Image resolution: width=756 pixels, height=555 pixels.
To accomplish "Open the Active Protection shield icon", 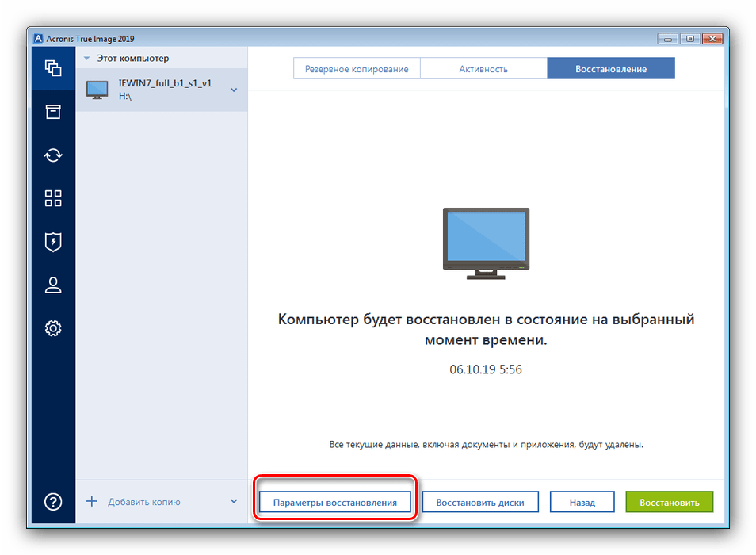I will point(53,242).
